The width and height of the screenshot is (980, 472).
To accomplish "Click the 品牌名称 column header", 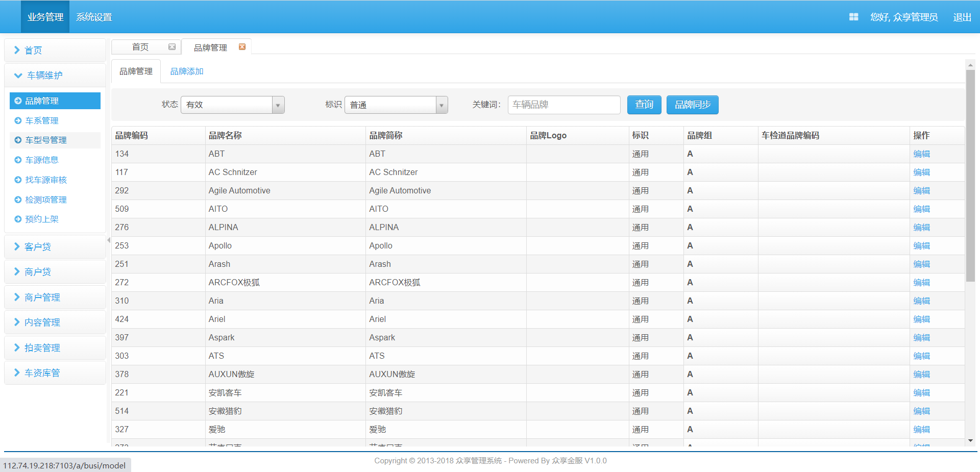I will click(x=285, y=136).
